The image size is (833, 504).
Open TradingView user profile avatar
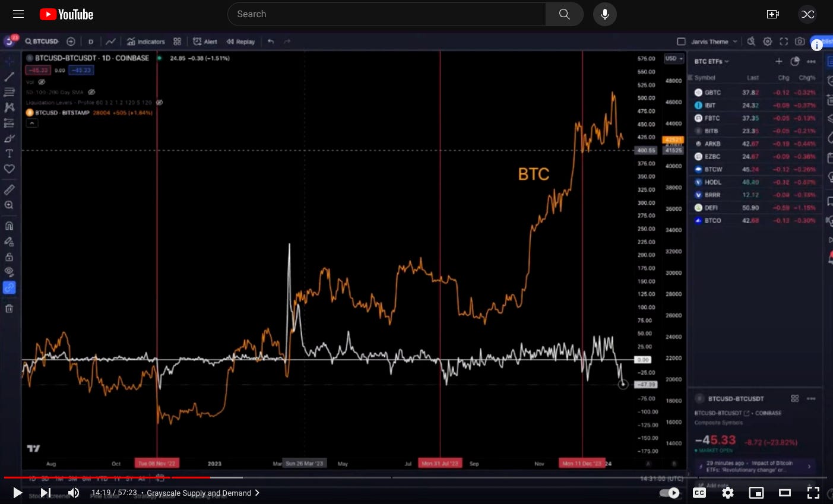(x=10, y=41)
